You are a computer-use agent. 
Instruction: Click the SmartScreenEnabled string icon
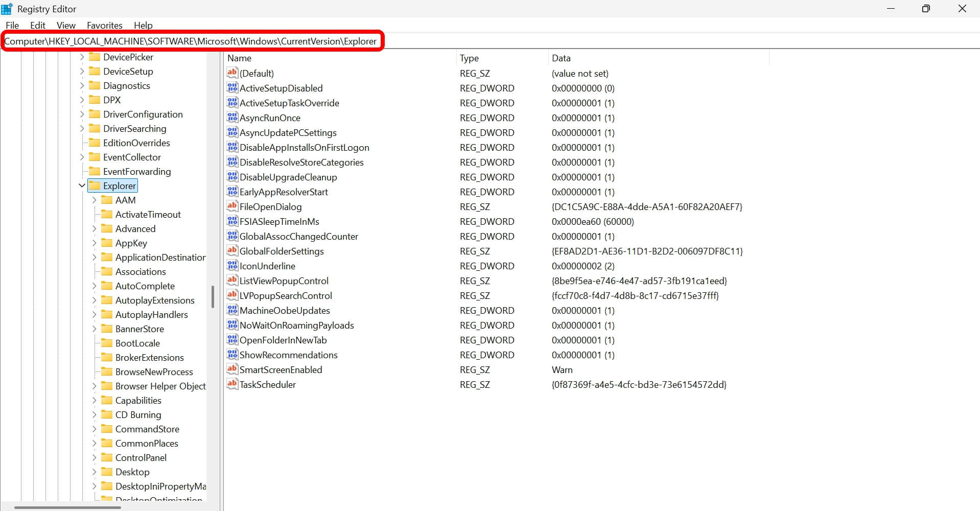click(x=232, y=369)
